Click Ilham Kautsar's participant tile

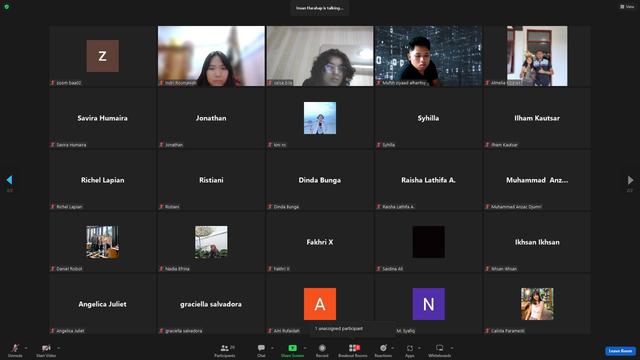pos(537,118)
